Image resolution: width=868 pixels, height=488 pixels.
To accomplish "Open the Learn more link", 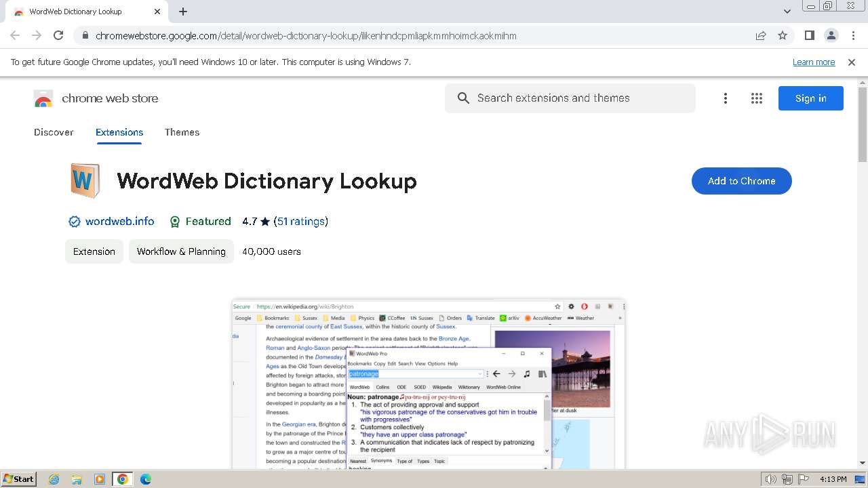I will (814, 62).
